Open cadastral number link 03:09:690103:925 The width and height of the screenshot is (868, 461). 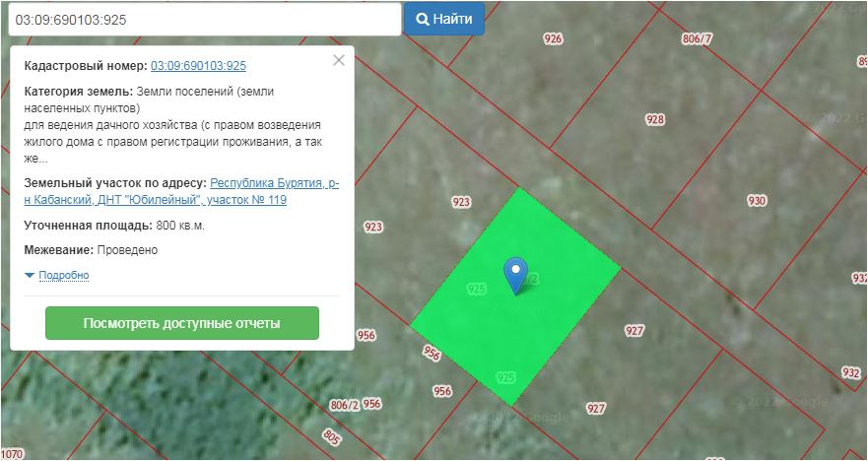coord(198,66)
